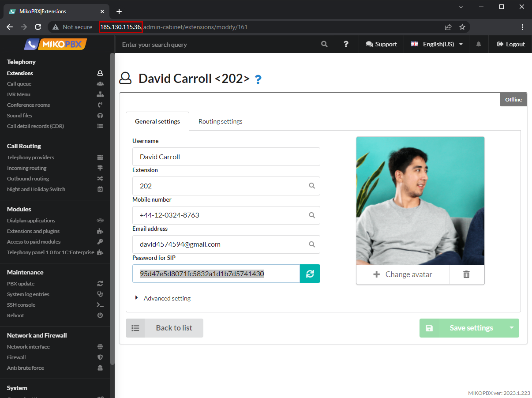Reload the page with browser refresh button
Viewport: 532px width, 398px height.
coord(38,27)
